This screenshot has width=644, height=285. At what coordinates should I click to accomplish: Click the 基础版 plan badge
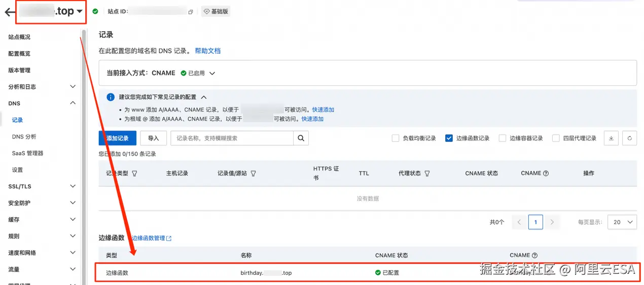coord(216,11)
